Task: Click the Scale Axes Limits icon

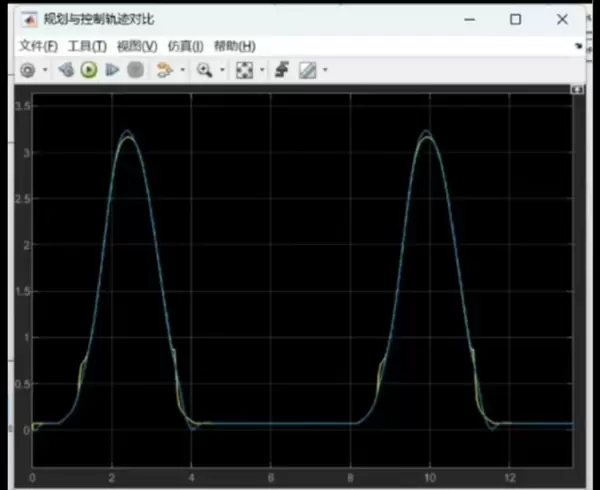Action: click(243, 70)
